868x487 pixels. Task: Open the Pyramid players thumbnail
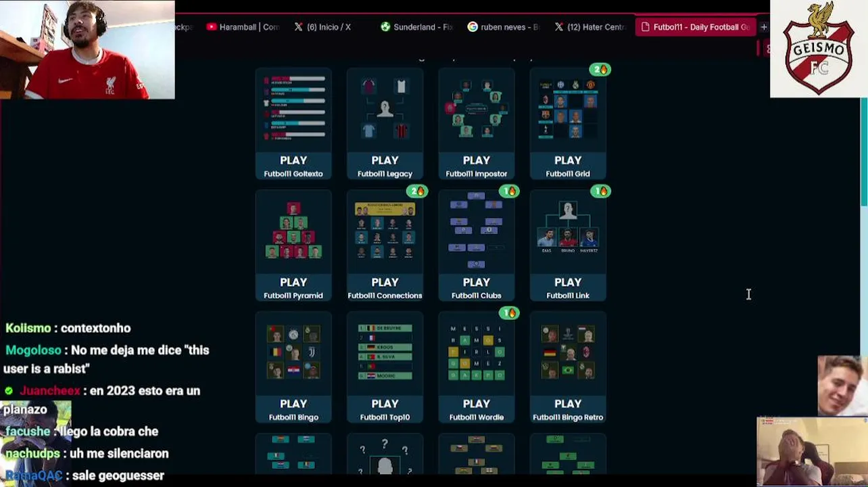293,230
